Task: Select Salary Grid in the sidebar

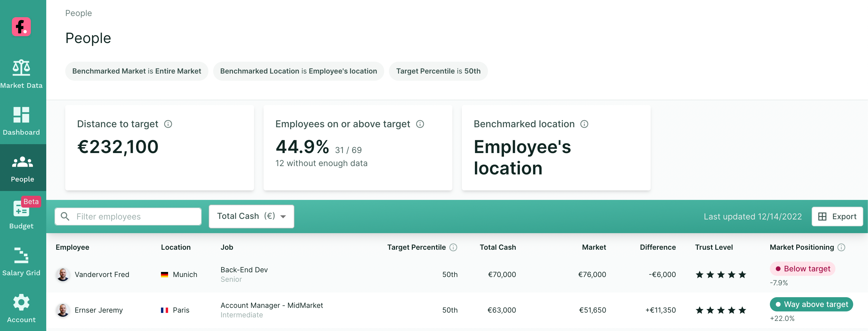Action: click(22, 261)
